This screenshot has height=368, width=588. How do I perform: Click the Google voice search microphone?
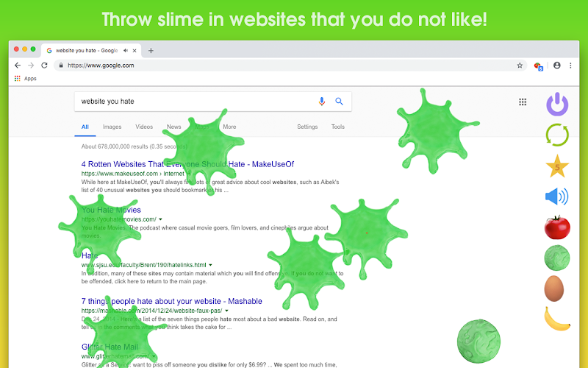(x=321, y=102)
